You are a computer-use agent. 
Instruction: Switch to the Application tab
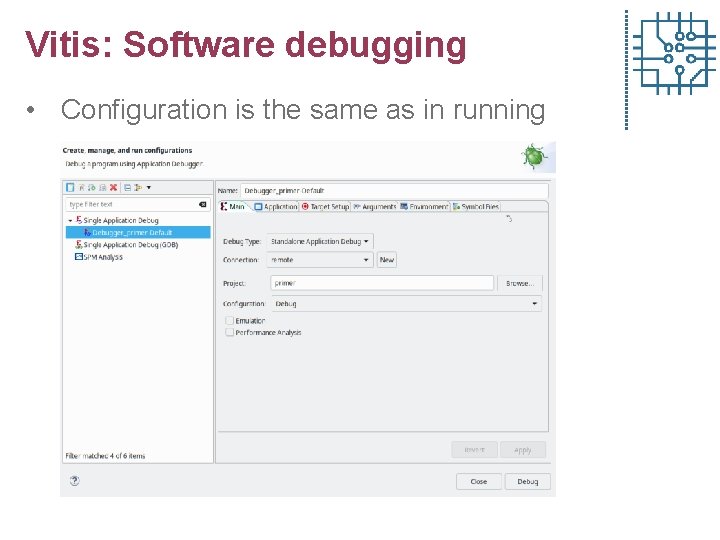(x=276, y=207)
